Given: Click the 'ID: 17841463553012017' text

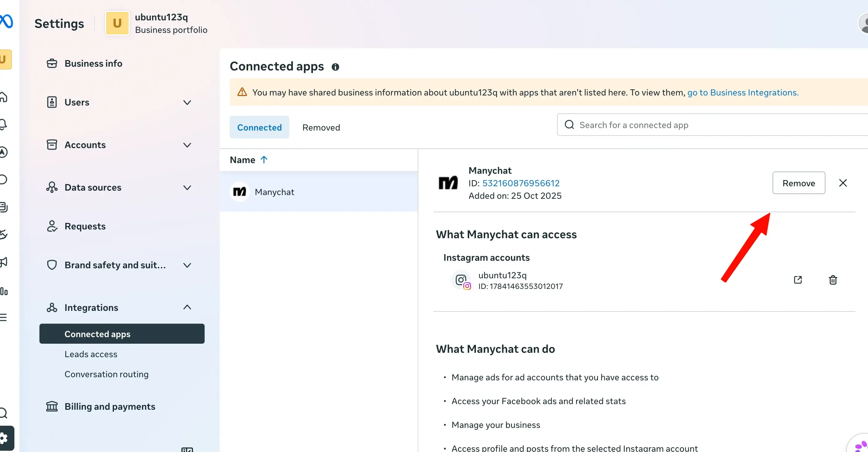Looking at the screenshot, I should [x=520, y=286].
